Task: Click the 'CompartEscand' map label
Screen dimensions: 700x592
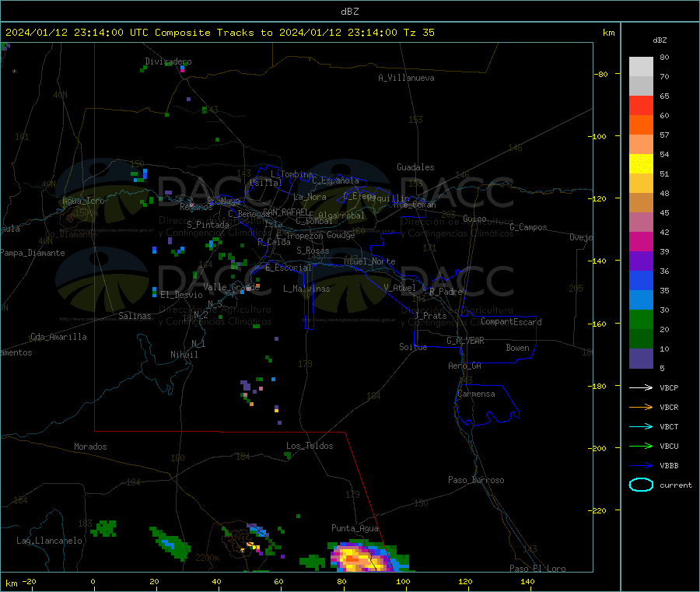Action: [x=511, y=322]
